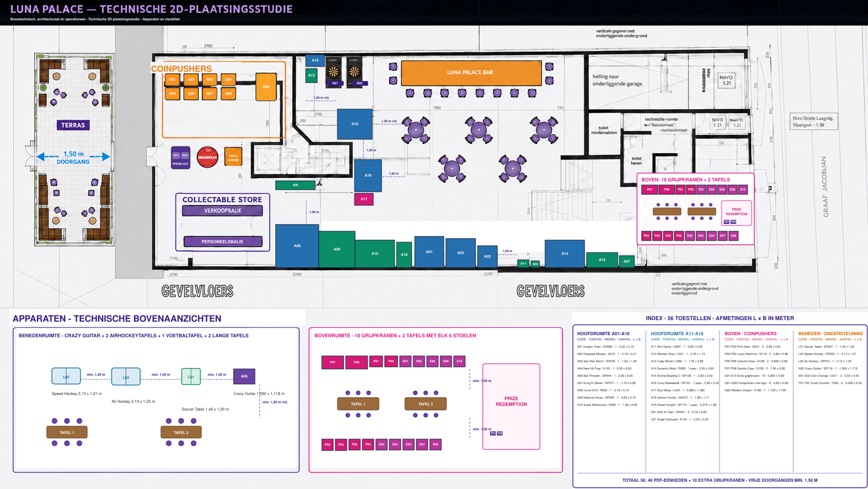Select the blue A02 block
Image resolution: width=868 pixels, height=489 pixels.
pyautogui.click(x=460, y=253)
